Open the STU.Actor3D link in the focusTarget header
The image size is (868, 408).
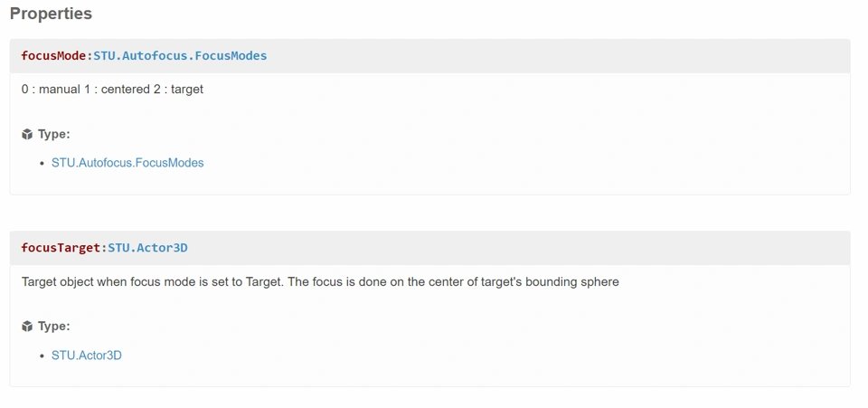(147, 248)
